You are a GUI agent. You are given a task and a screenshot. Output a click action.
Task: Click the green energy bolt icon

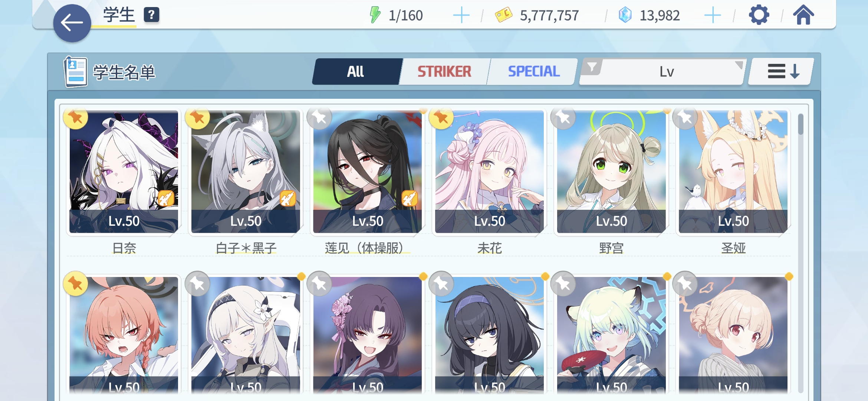click(375, 15)
